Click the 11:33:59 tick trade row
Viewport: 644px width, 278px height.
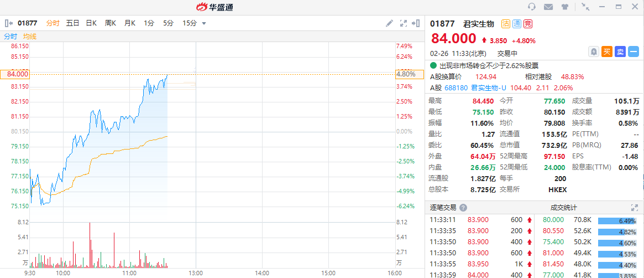480,274
